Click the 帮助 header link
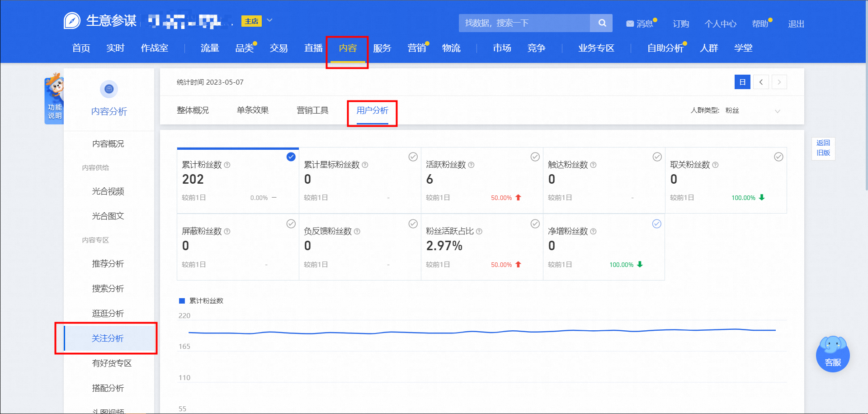This screenshot has height=414, width=868. point(760,24)
